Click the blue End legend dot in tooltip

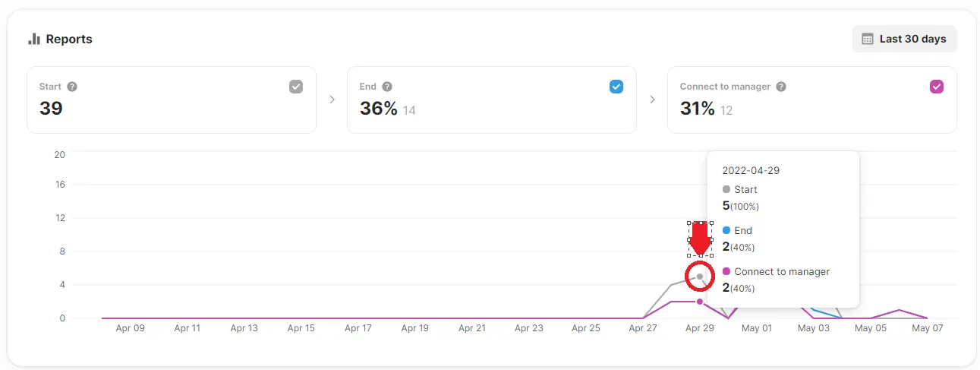pyautogui.click(x=726, y=230)
